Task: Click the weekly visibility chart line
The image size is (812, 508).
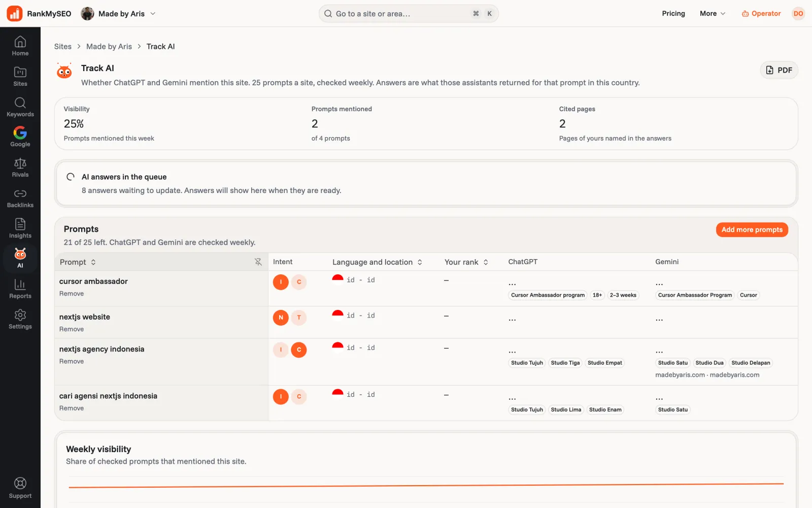Action: (426, 486)
